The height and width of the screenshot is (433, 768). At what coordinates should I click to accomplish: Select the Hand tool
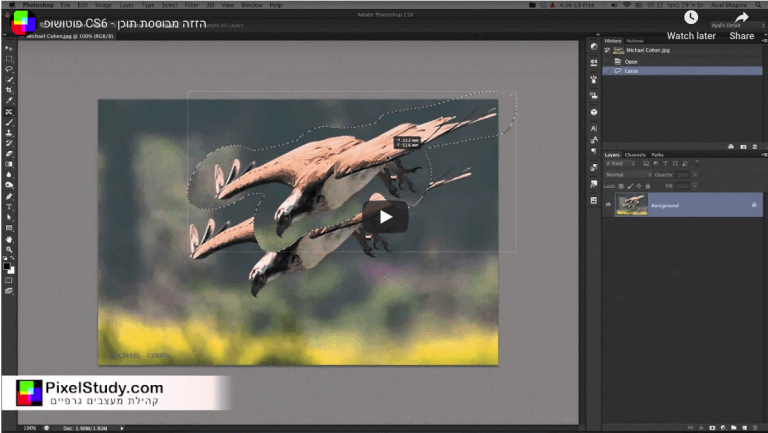[9, 240]
